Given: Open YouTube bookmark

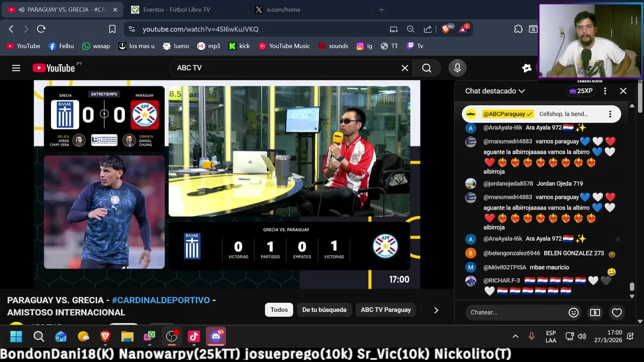Looking at the screenshot, I should [x=23, y=46].
